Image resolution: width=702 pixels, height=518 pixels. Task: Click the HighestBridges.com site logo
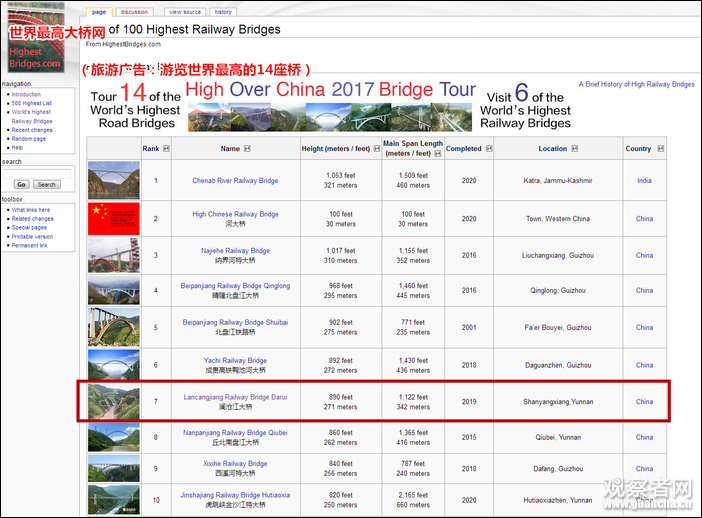(36, 38)
